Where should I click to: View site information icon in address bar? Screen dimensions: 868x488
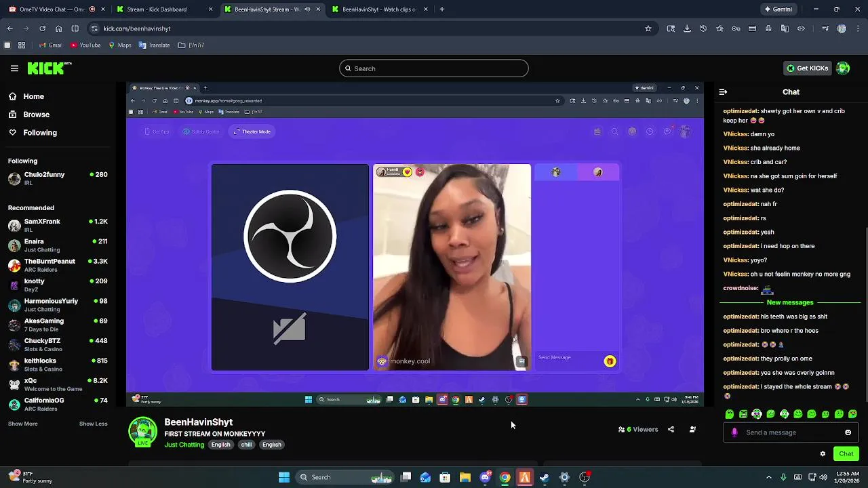coord(94,28)
